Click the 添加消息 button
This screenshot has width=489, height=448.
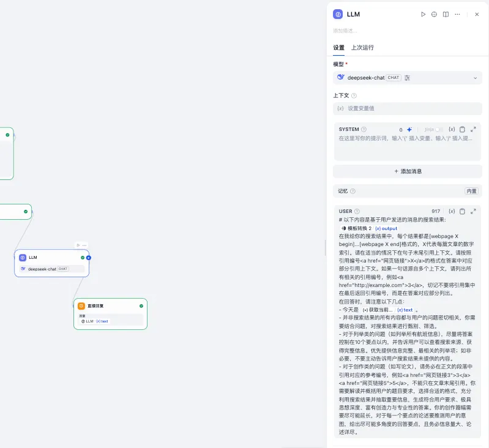407,171
